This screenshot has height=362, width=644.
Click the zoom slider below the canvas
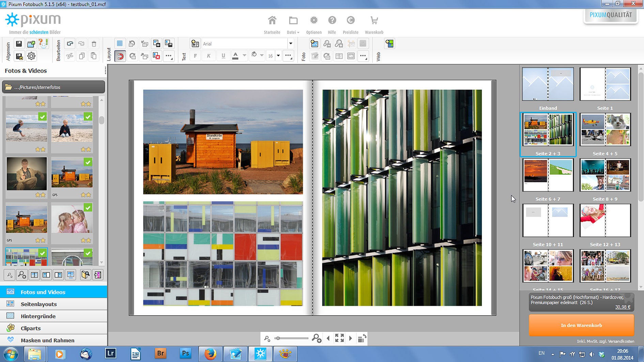291,338
